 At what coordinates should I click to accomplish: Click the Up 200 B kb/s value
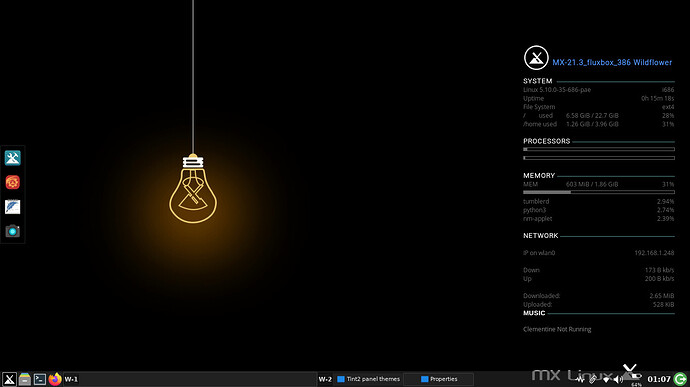pyautogui.click(x=660, y=279)
